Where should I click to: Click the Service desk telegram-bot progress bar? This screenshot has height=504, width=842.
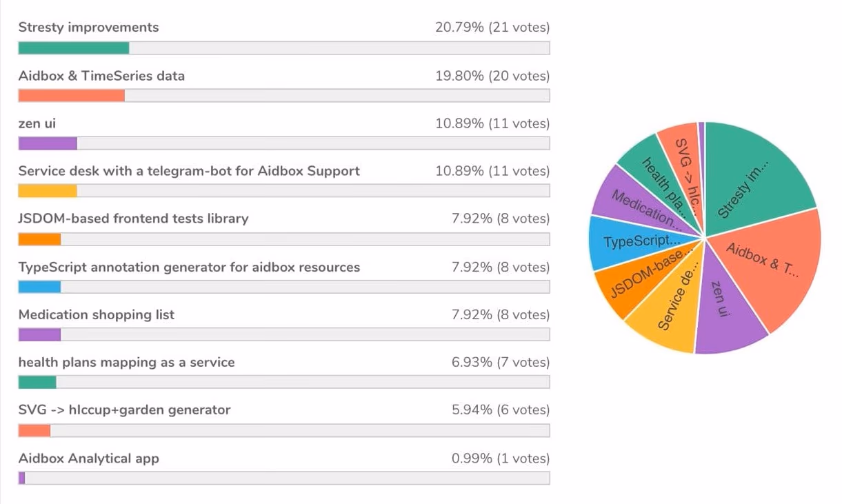283,191
